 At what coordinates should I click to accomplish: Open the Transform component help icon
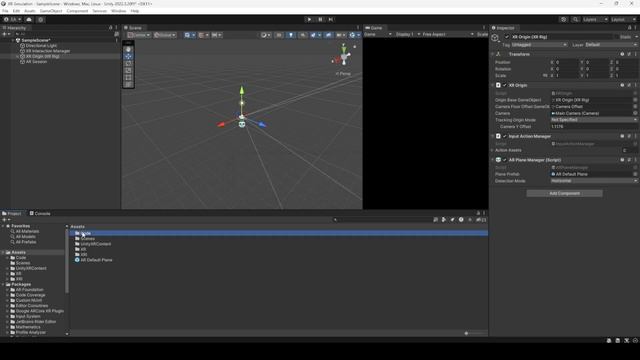pyautogui.click(x=622, y=54)
